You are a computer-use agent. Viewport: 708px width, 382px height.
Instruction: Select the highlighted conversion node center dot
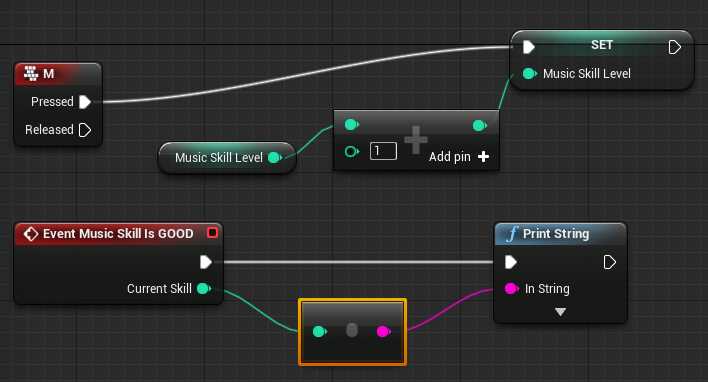coord(352,330)
